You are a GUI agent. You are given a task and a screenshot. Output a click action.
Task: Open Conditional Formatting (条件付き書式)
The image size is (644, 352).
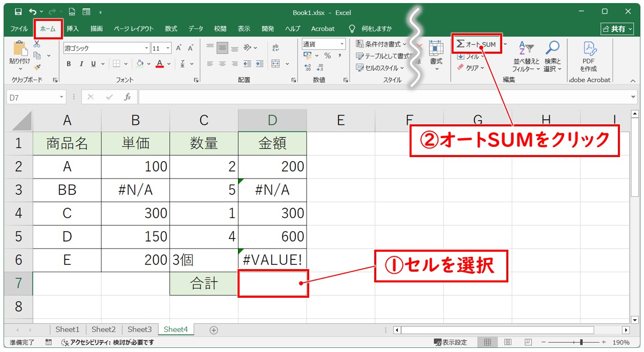pyautogui.click(x=381, y=45)
